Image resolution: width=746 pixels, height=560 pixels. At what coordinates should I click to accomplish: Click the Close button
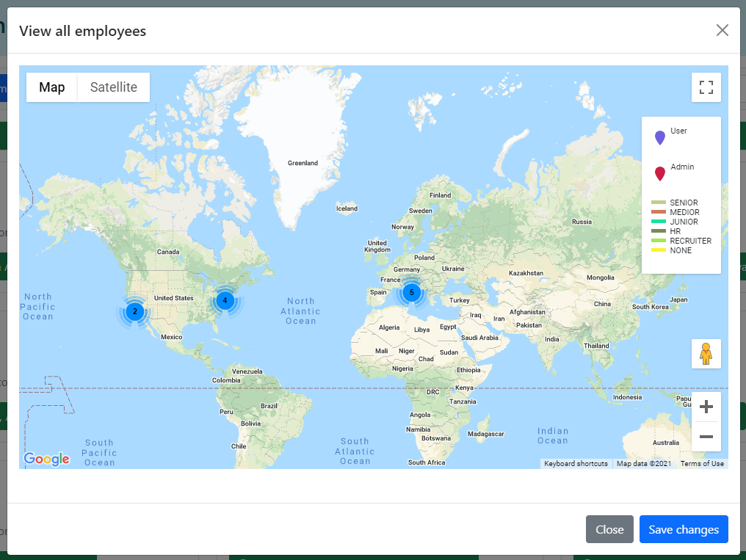coord(609,529)
